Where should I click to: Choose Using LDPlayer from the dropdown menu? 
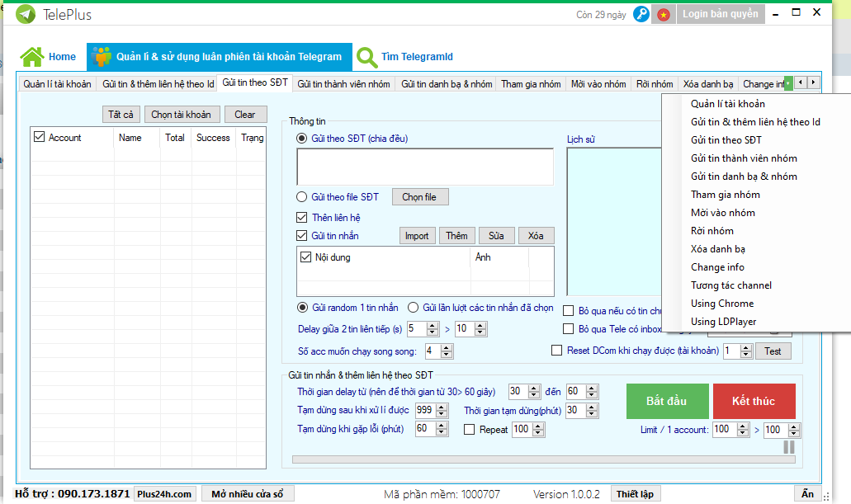tap(723, 322)
